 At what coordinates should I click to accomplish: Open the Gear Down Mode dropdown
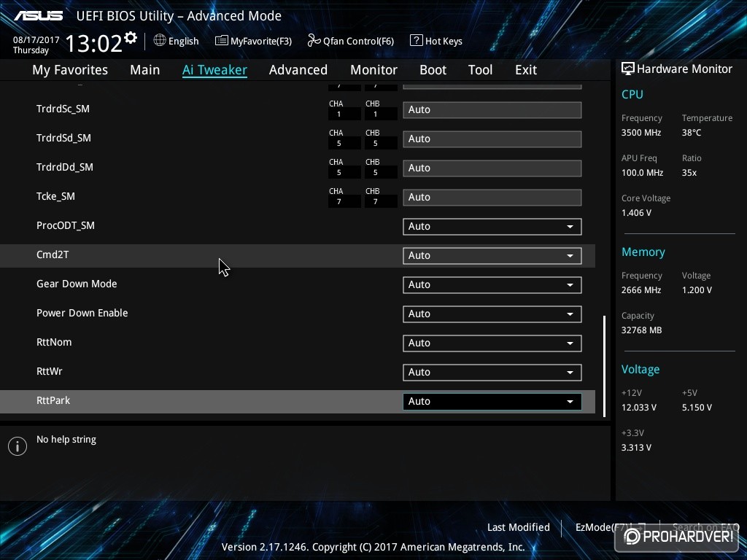[x=492, y=285]
